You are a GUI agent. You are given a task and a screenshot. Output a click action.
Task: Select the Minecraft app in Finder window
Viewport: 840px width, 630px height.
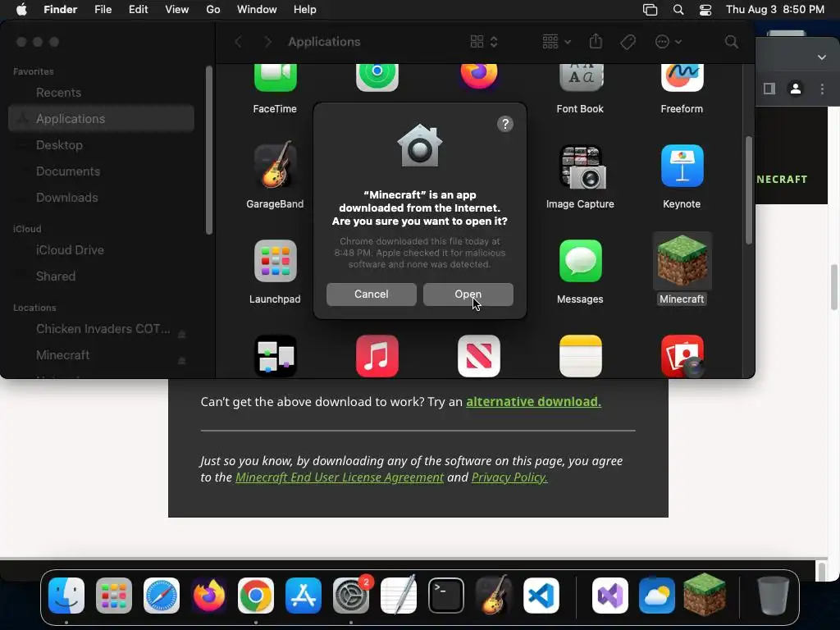[x=682, y=261]
